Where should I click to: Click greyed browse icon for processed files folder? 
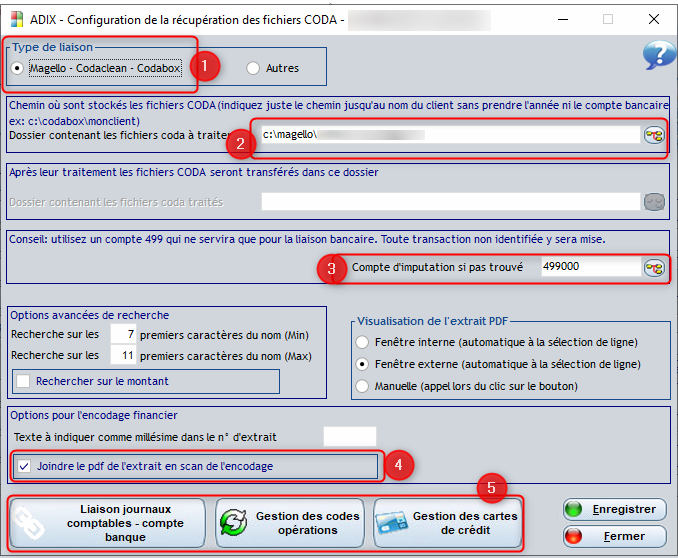(654, 201)
